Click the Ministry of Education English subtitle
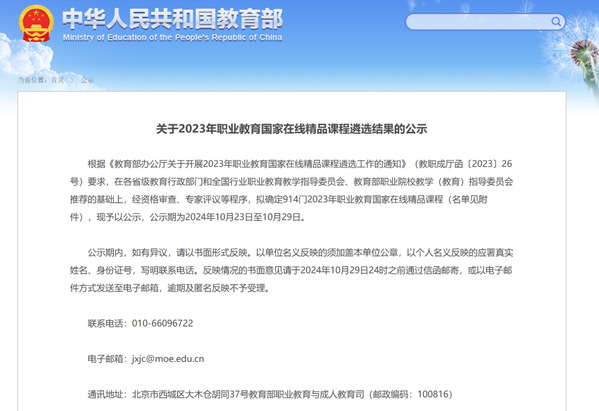 [x=173, y=37]
